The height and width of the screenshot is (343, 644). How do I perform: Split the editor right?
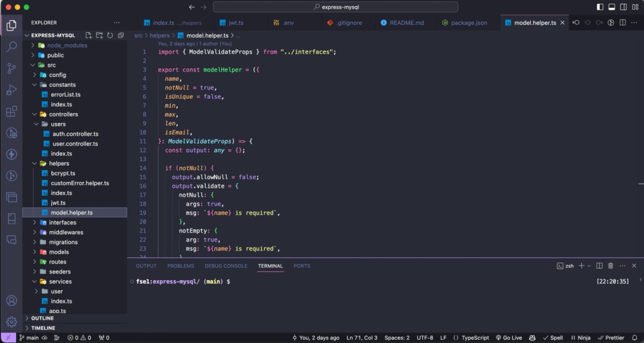623,22
